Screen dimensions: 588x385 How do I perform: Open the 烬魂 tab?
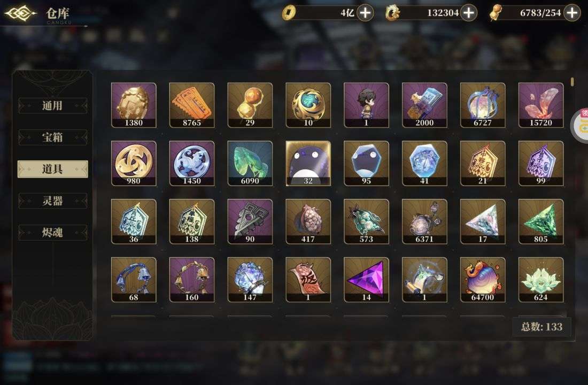52,233
